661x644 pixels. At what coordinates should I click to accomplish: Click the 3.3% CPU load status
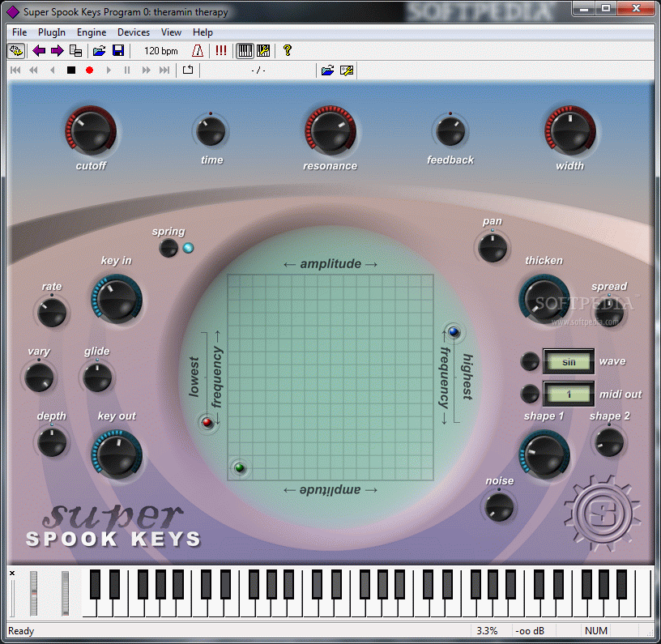click(x=487, y=630)
